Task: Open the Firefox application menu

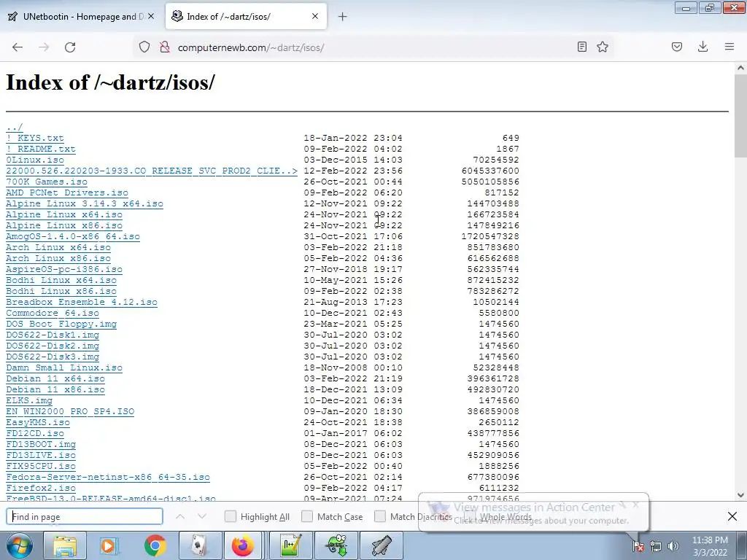Action: tap(729, 47)
